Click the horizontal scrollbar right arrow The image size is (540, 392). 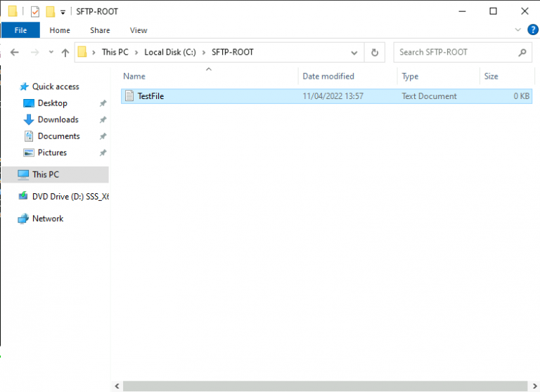[x=534, y=386]
